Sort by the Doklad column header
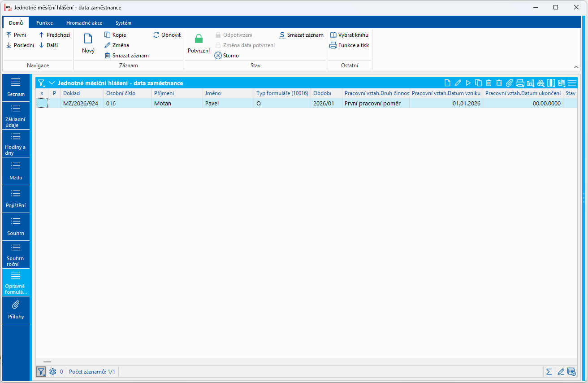Screen dimensions: 588x383 click(82, 93)
